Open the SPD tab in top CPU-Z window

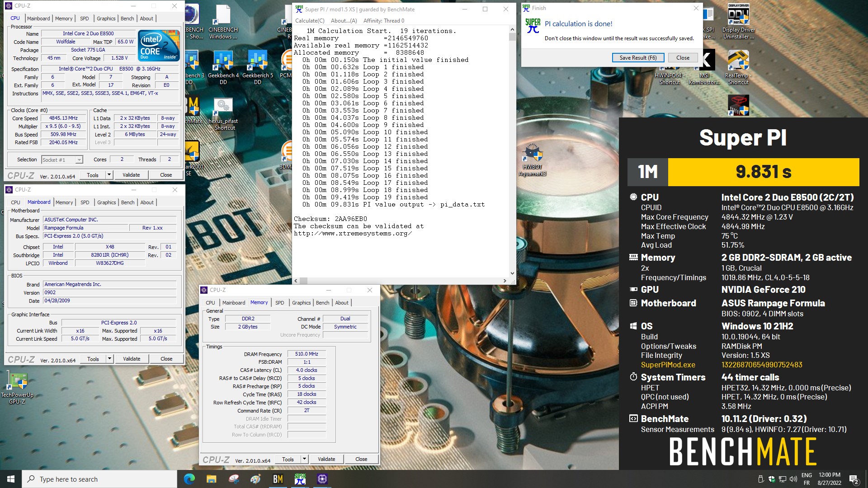pos(85,19)
